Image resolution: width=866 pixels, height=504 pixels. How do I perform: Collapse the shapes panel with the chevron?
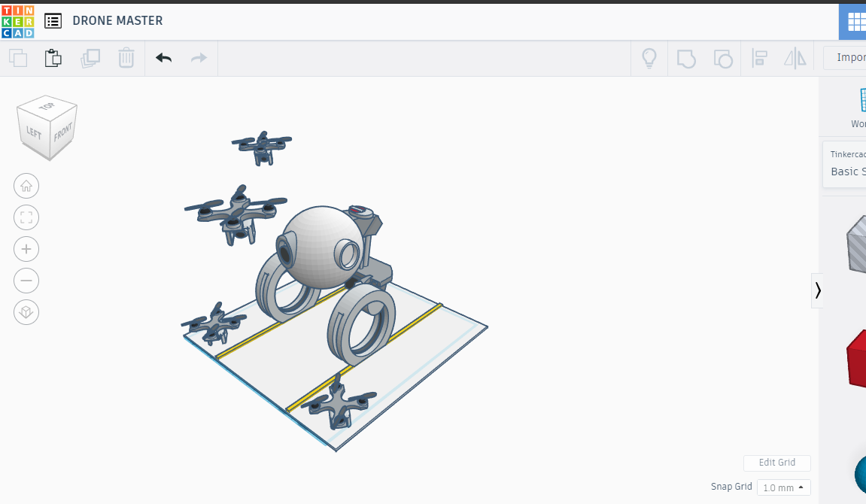coord(817,290)
